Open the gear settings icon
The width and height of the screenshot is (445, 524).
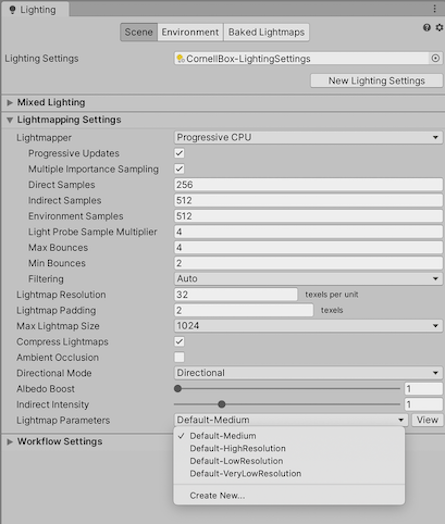[x=439, y=27]
